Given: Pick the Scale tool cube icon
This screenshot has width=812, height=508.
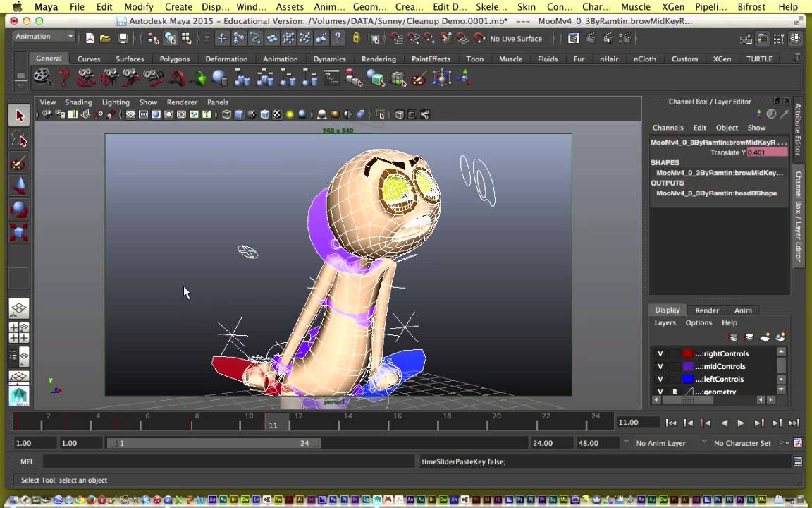Looking at the screenshot, I should click(x=19, y=232).
